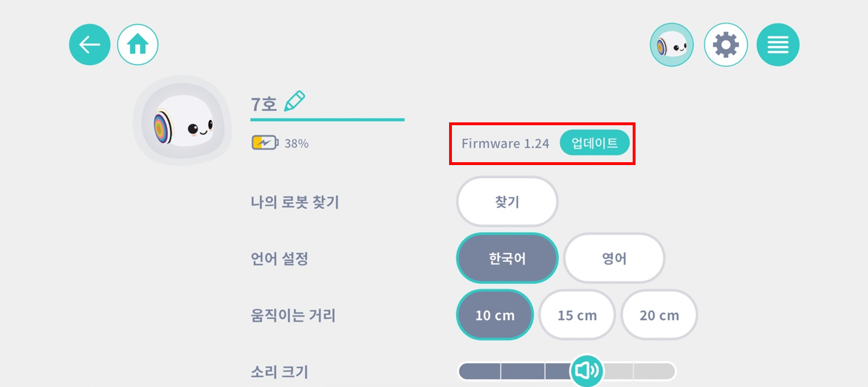Click the large robot profile picture
This screenshot has width=868, height=387.
182,121
